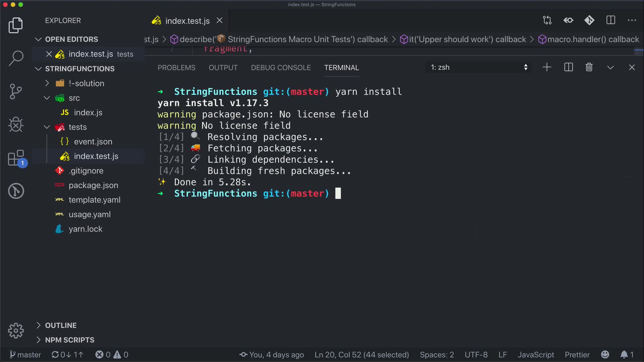Kill terminal with the trash icon

589,67
